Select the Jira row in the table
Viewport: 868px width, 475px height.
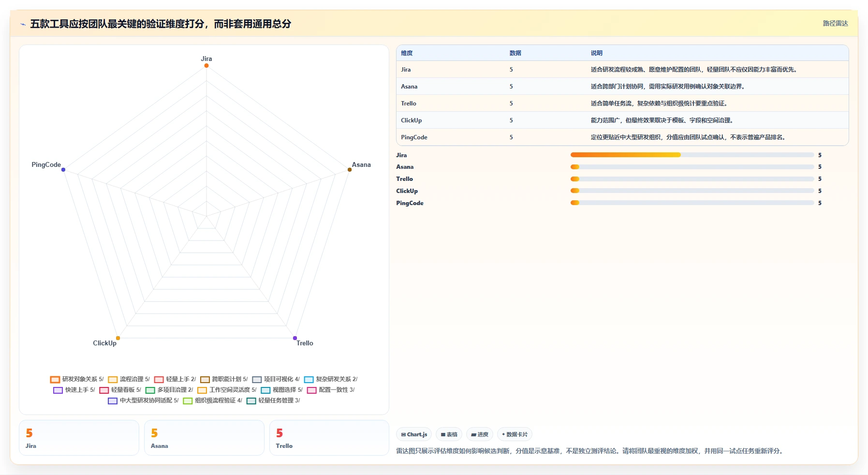(622, 70)
